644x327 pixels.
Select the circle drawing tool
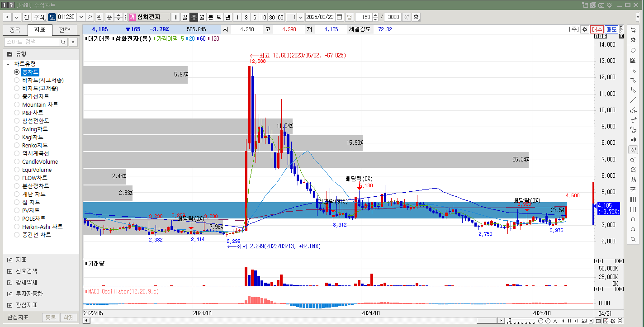click(x=633, y=50)
